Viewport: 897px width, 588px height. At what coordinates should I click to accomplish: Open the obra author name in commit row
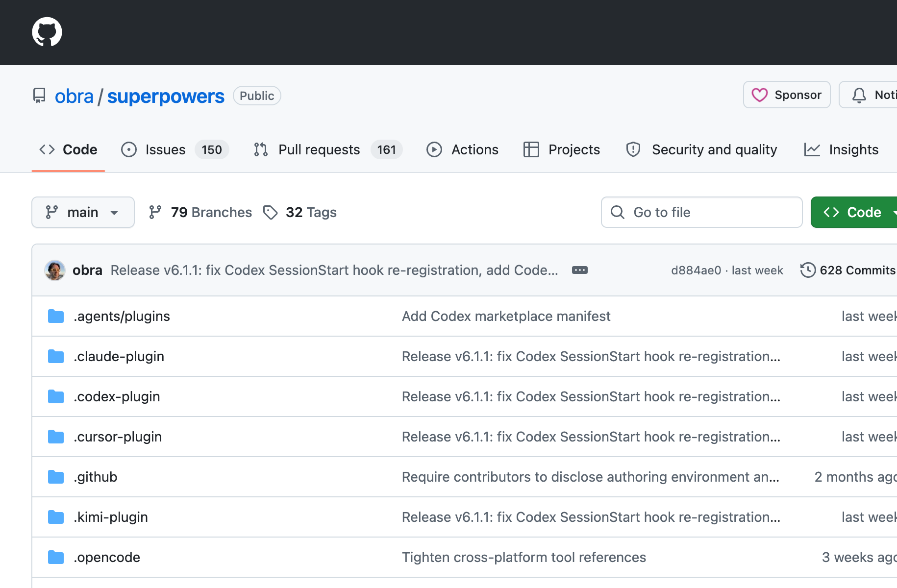[x=87, y=270]
